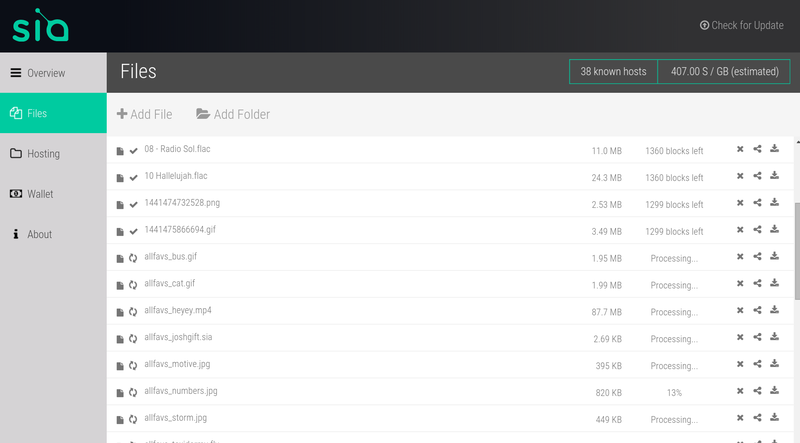Download allfavs_motive.jpg file
The image size is (800, 443).
[x=774, y=363]
